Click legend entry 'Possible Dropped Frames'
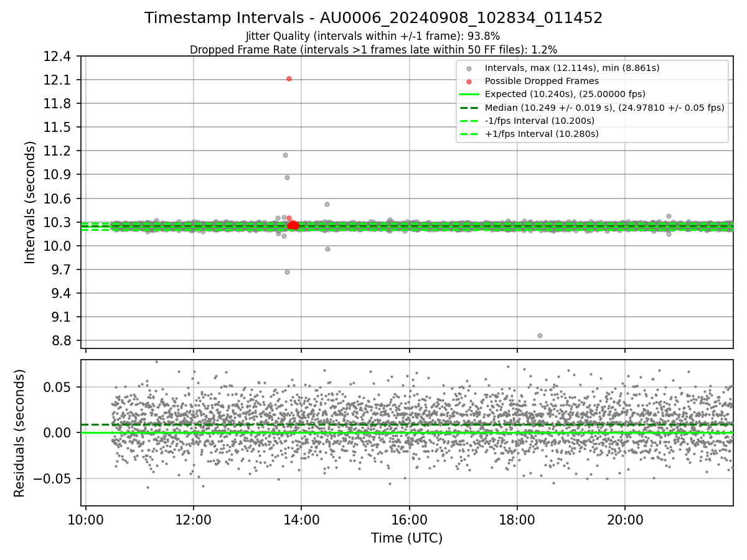The height and width of the screenshot is (560, 747). (x=542, y=81)
